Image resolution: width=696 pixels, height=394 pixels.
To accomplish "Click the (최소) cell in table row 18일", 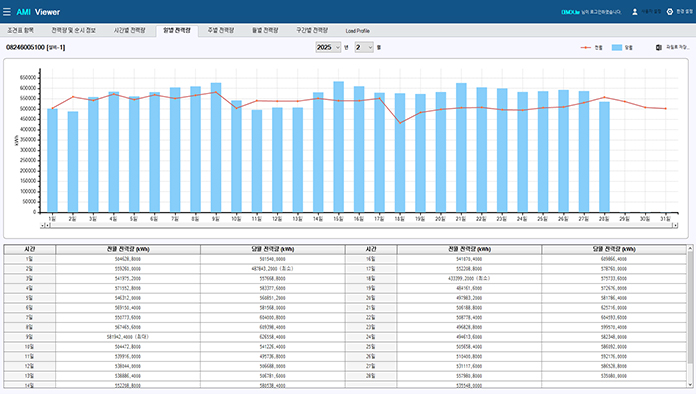I will click(x=469, y=278).
